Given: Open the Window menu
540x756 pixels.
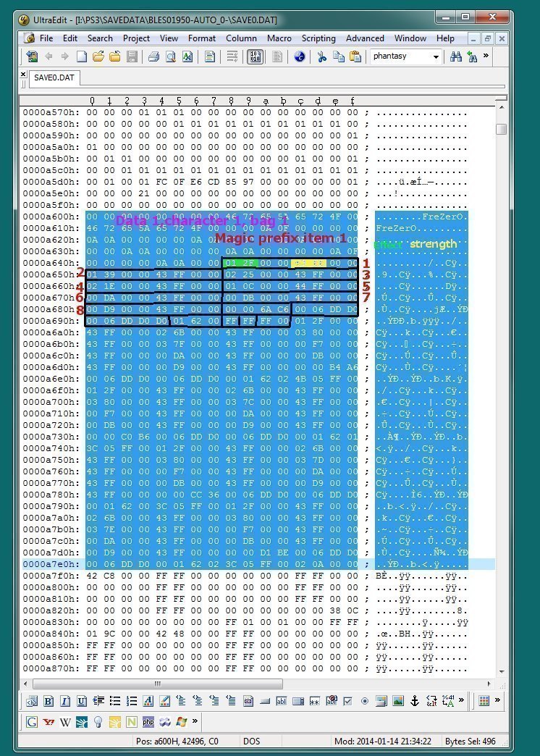Looking at the screenshot, I should tap(410, 38).
